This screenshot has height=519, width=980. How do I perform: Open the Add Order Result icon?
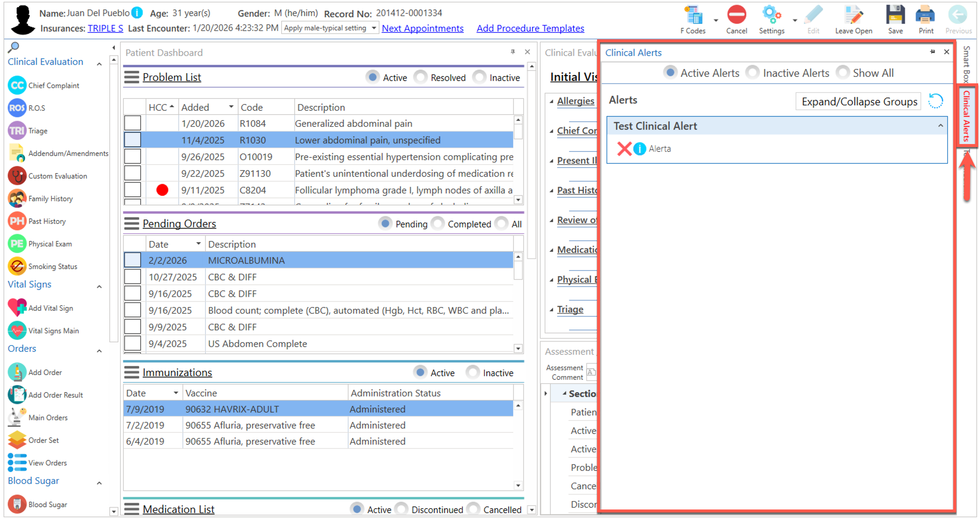17,395
